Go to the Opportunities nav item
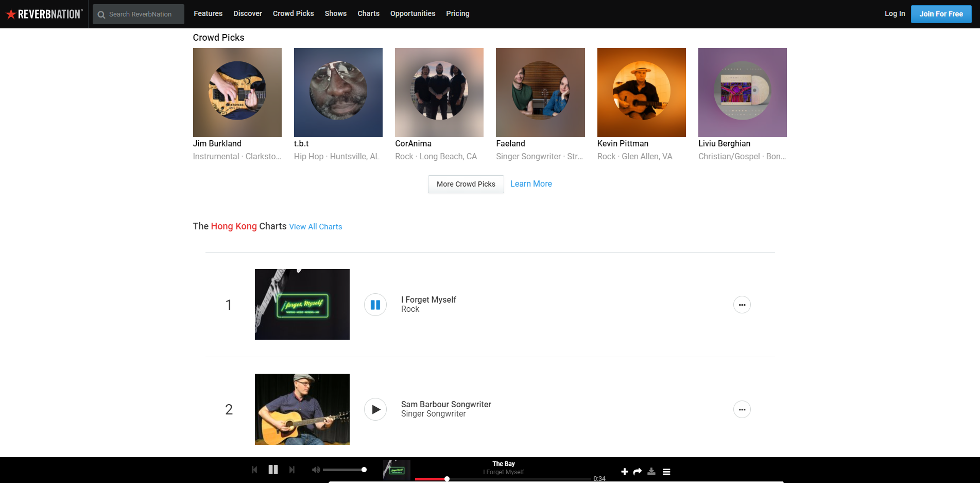Image resolution: width=980 pixels, height=483 pixels. click(412, 13)
